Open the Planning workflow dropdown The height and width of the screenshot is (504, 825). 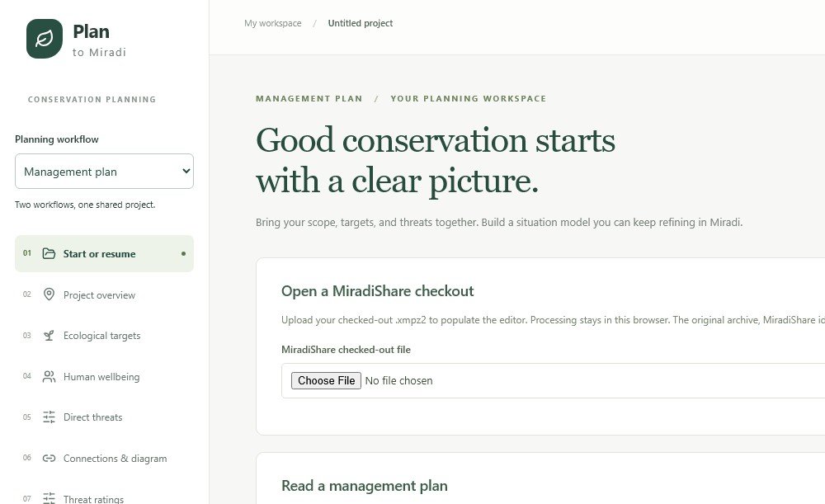[104, 172]
